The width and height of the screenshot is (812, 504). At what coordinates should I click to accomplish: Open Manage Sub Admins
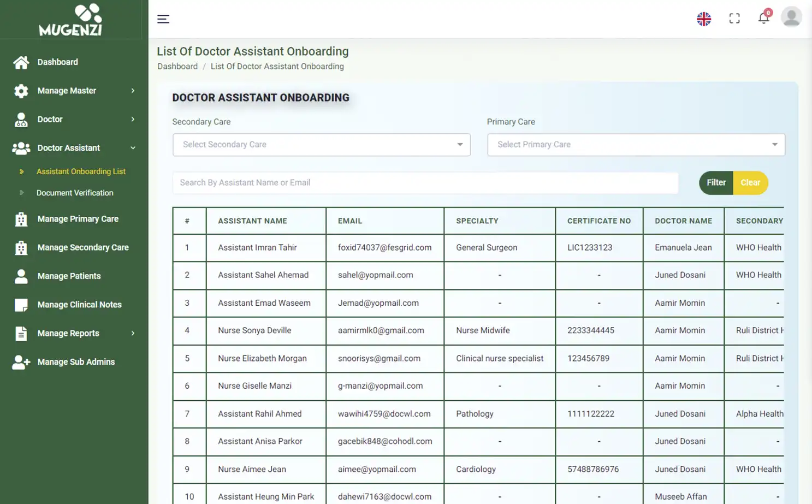[x=76, y=361]
